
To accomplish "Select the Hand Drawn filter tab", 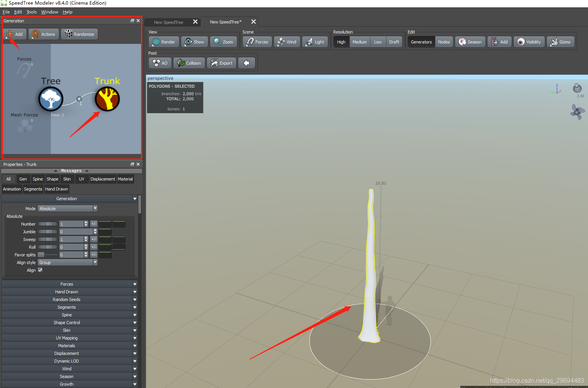I will (57, 189).
